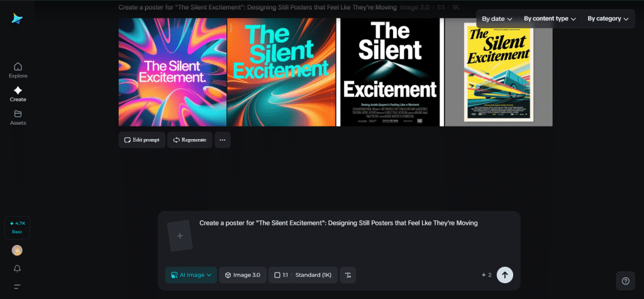Open the AI Image mode dropdown
This screenshot has height=299, width=644.
[x=191, y=275]
